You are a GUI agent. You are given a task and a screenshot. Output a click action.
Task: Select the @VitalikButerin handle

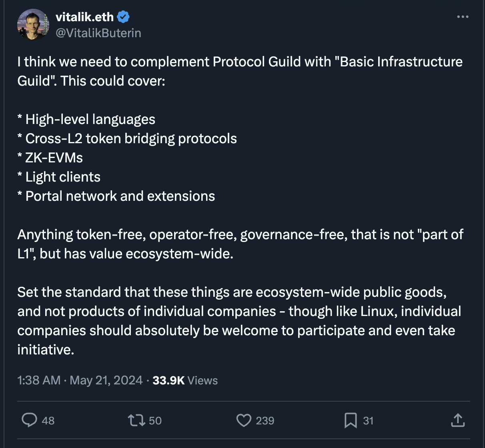tap(98, 32)
